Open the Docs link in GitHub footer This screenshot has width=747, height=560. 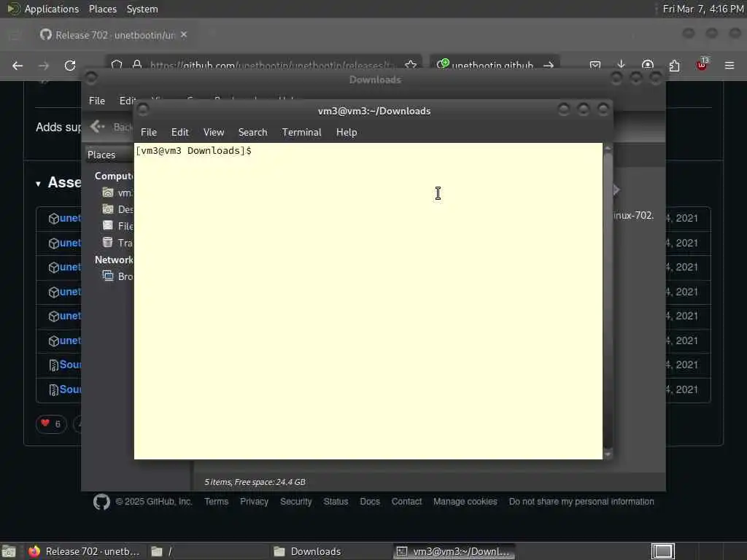pos(370,502)
